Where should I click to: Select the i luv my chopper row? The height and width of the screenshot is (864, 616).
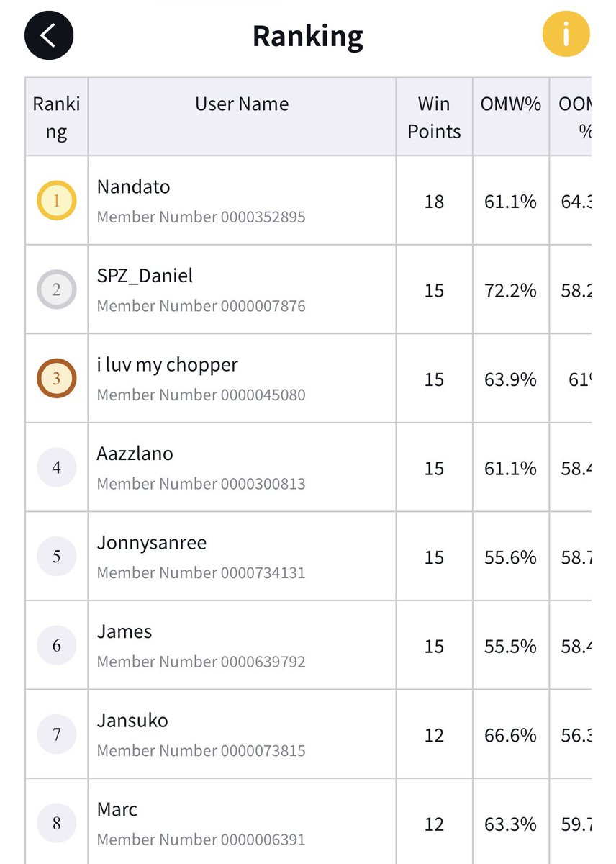click(308, 378)
